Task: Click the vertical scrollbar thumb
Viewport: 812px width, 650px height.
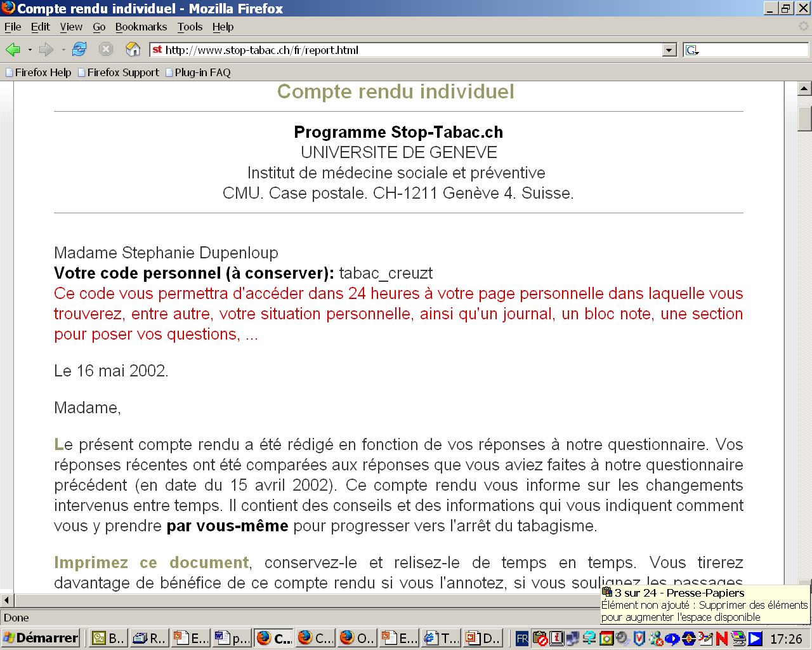Action: click(804, 118)
